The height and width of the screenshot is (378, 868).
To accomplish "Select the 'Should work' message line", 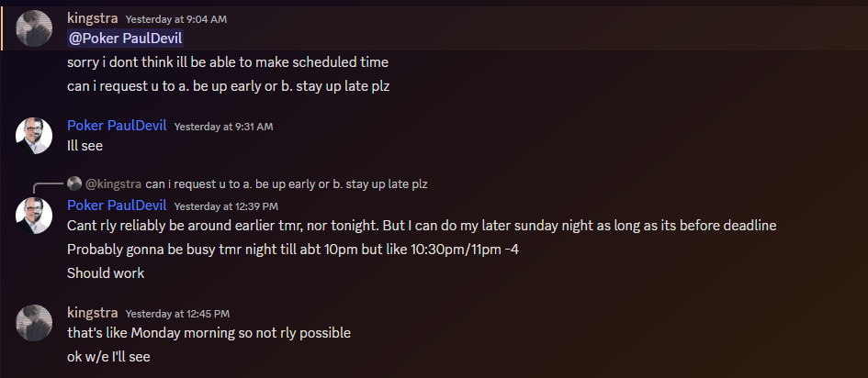I will (x=106, y=273).
